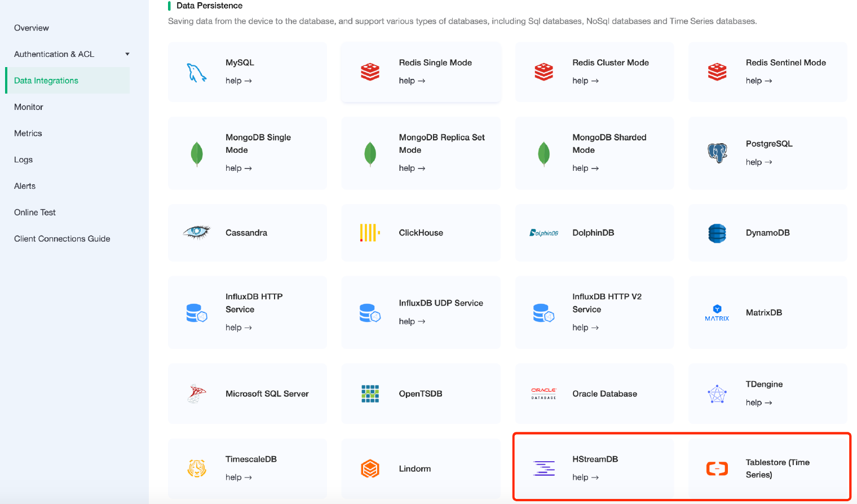
Task: Open the Overview menu item
Action: tap(32, 28)
